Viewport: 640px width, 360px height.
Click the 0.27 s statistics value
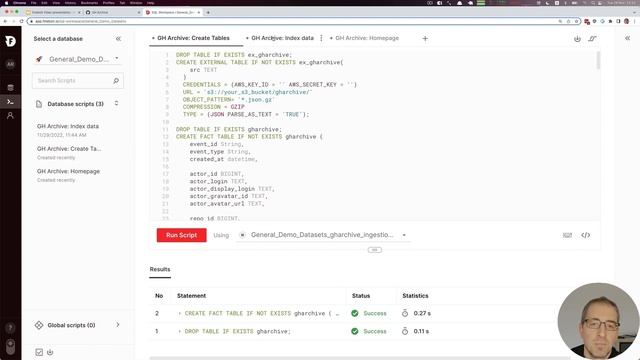[422, 313]
